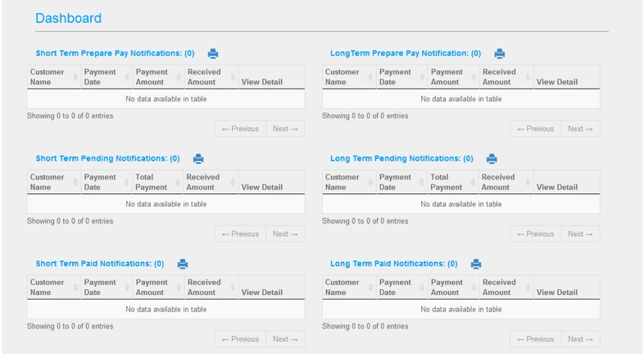Viewport: 644px width, 354px height.
Task: Sort Short Term Prepare Pay by Customer Name
Action: [x=54, y=77]
